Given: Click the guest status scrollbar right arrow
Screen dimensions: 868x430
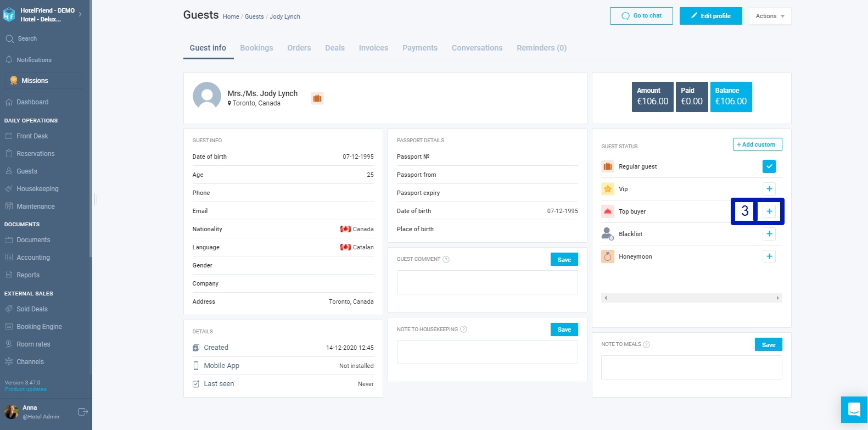Looking at the screenshot, I should tap(777, 298).
